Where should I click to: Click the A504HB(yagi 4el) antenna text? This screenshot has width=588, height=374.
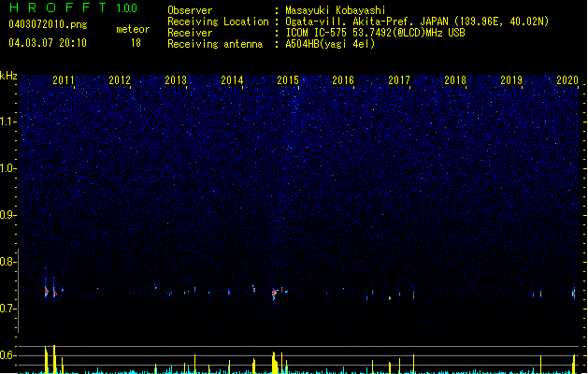click(x=330, y=44)
